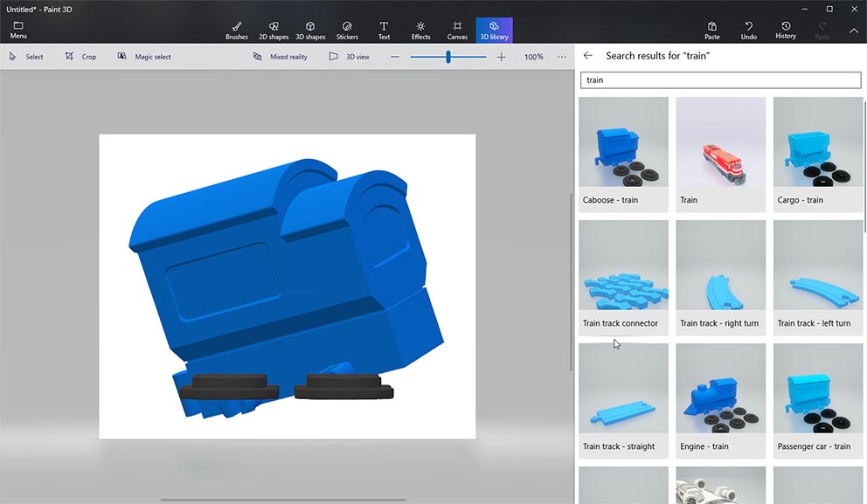Go back from train search results

coord(588,56)
